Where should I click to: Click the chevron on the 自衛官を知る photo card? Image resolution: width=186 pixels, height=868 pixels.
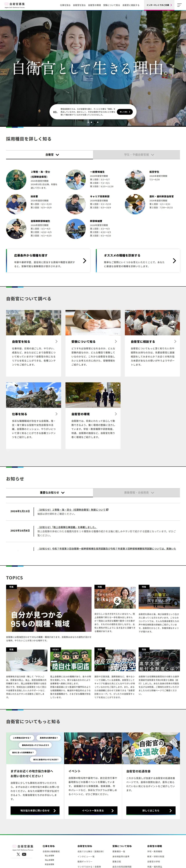(x=56, y=341)
